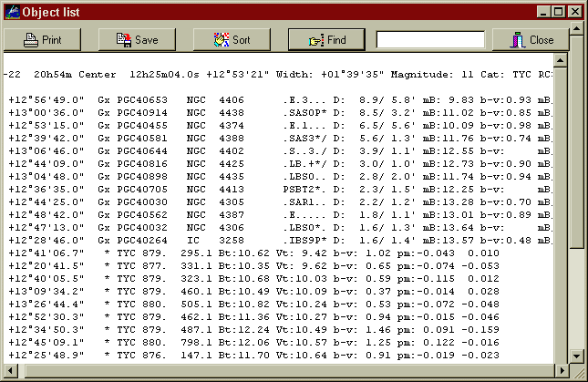Save the object list
This screenshot has width=588, height=382.
pos(137,40)
